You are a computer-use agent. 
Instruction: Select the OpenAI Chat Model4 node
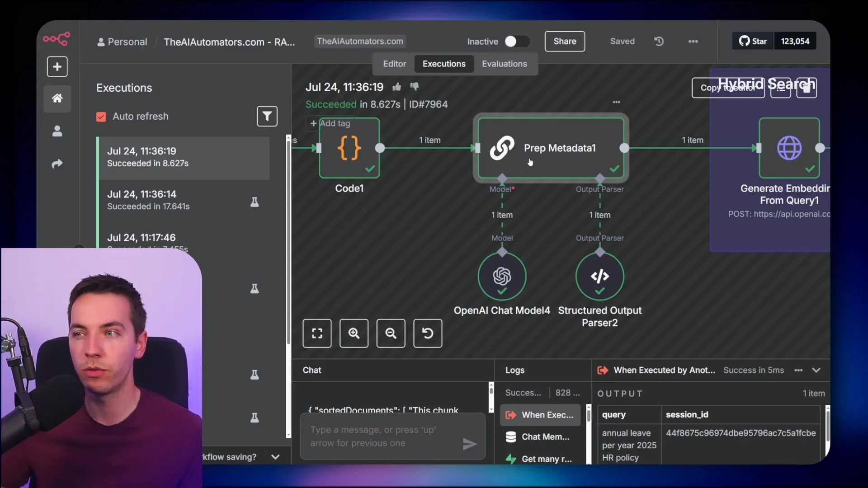(x=502, y=276)
